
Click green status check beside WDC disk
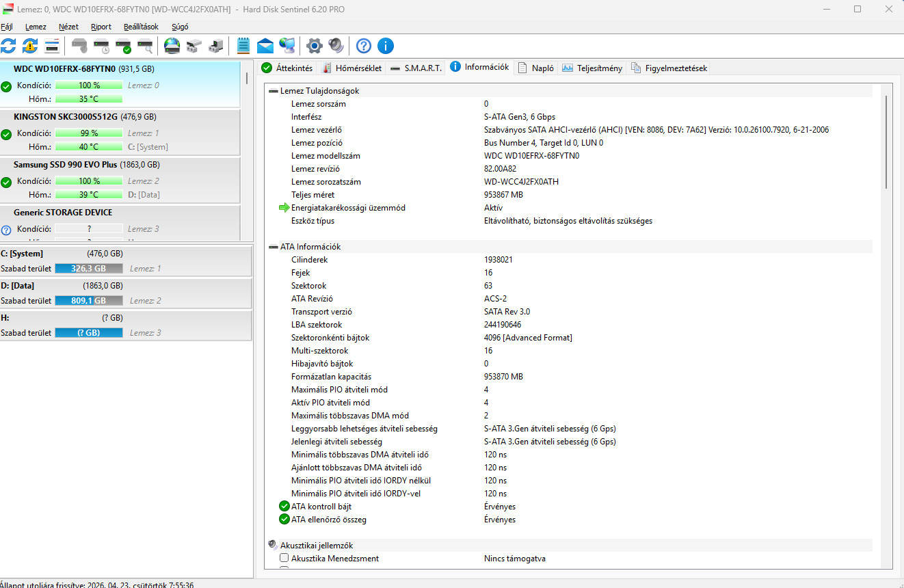(x=6, y=86)
